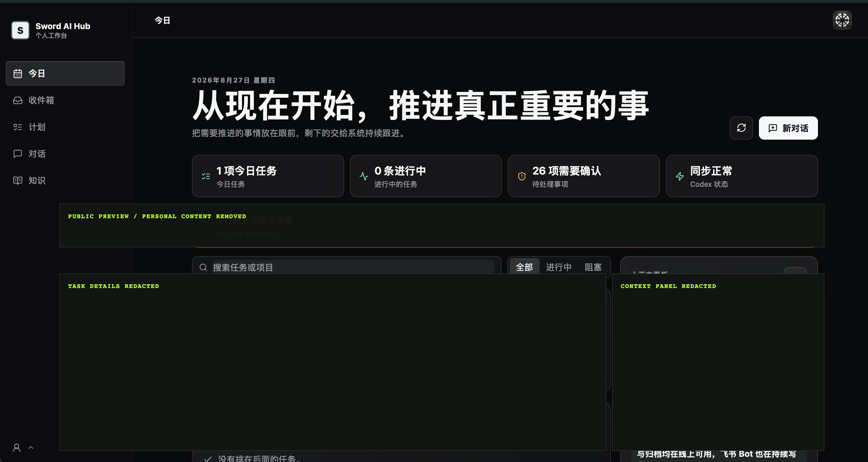Click the magnifier icon in the search box
Viewport: 868px width, 462px height.
(203, 267)
